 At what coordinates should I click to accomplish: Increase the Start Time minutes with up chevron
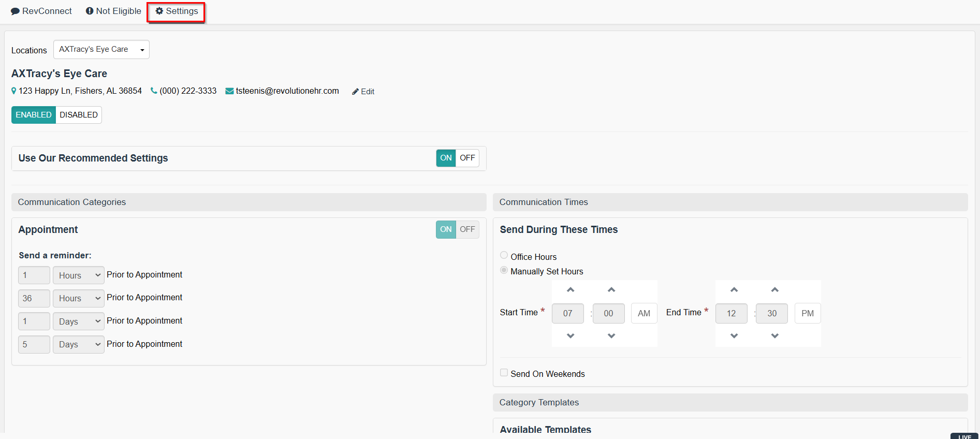(x=611, y=290)
